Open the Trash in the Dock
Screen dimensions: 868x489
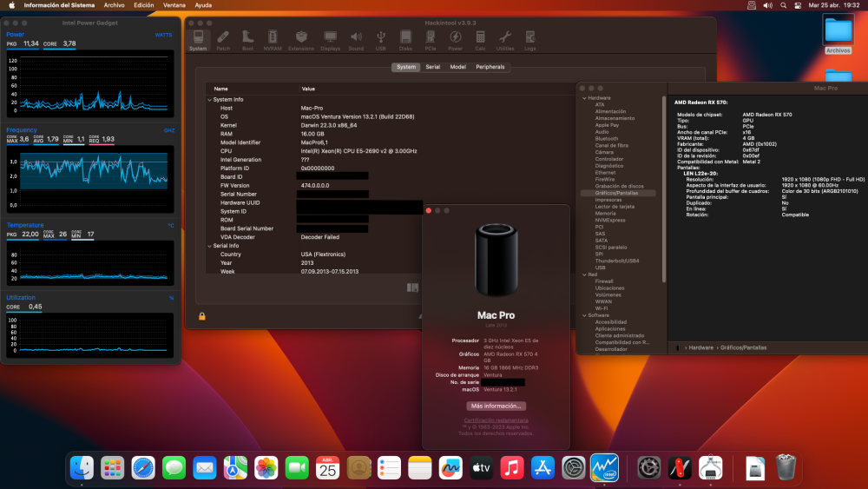coord(786,467)
